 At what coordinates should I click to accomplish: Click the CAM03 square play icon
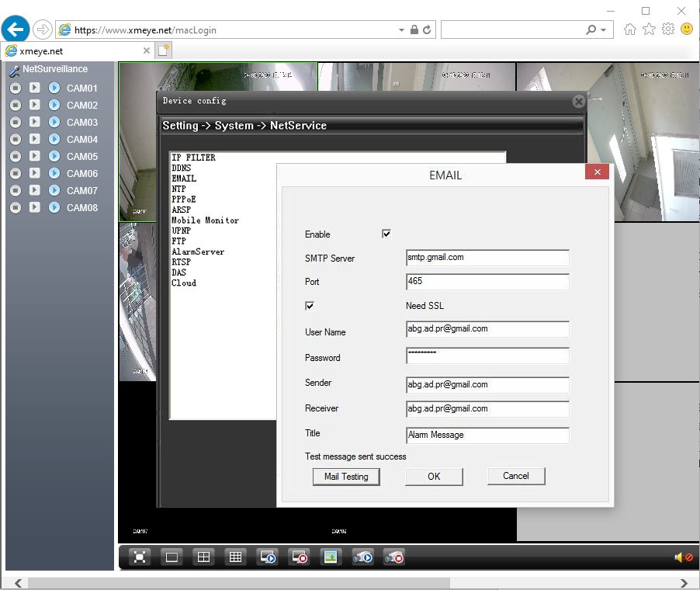(x=35, y=122)
